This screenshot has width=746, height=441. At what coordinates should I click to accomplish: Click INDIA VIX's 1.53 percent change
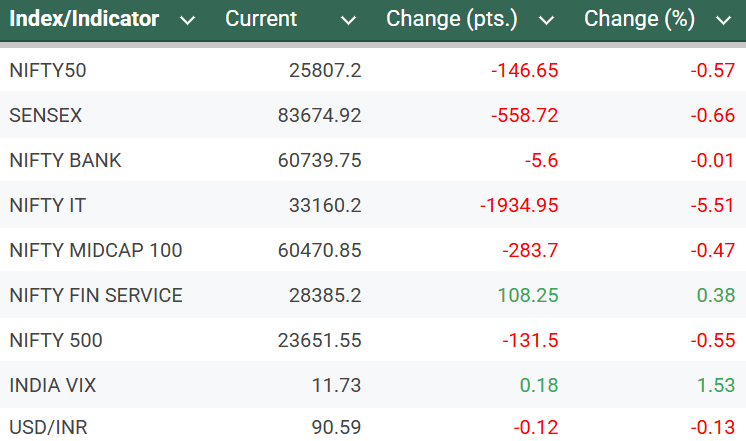pyautogui.click(x=713, y=385)
